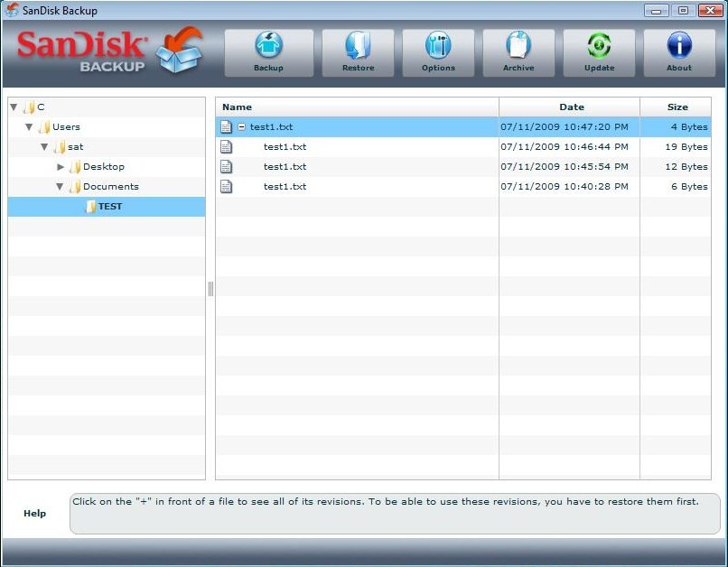The width and height of the screenshot is (728, 567).
Task: Select the C drive folder icon
Action: [29, 107]
